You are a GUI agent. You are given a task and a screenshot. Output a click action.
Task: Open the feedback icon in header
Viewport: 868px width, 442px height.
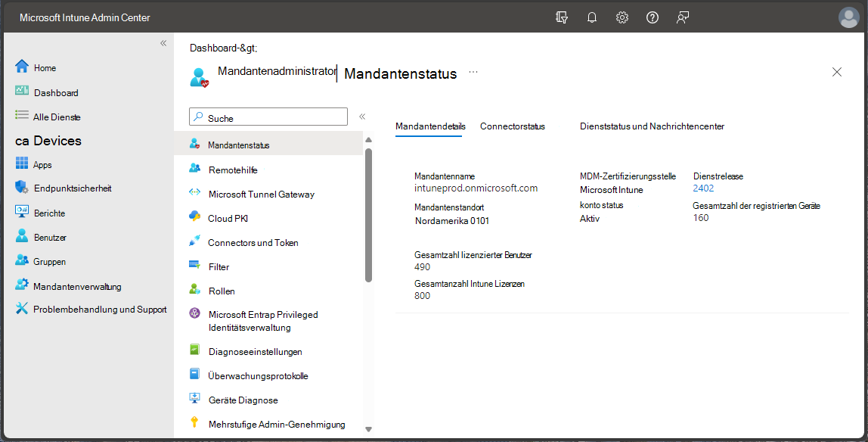683,17
